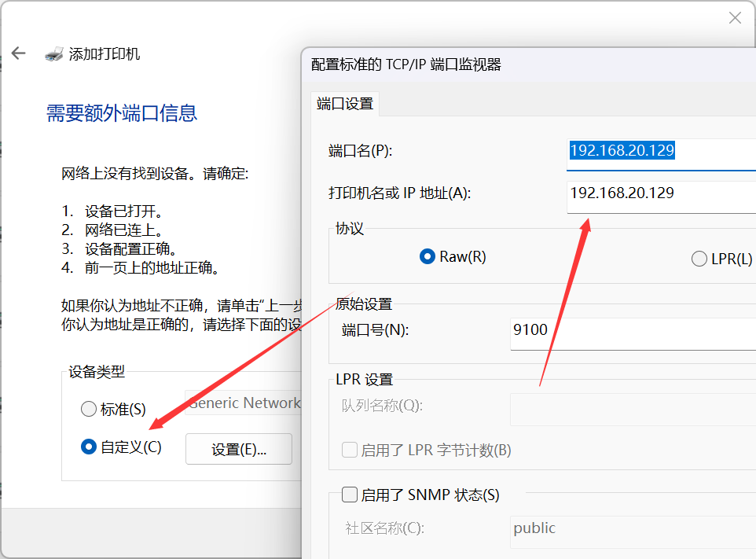Close the Add Printer window
Screen dimensions: 756x559
pyautogui.click(x=735, y=17)
